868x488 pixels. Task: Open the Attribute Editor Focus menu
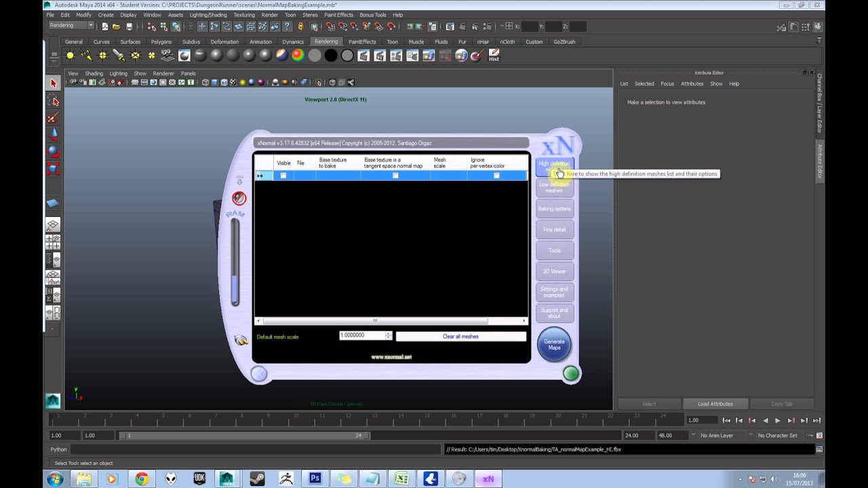click(x=667, y=83)
